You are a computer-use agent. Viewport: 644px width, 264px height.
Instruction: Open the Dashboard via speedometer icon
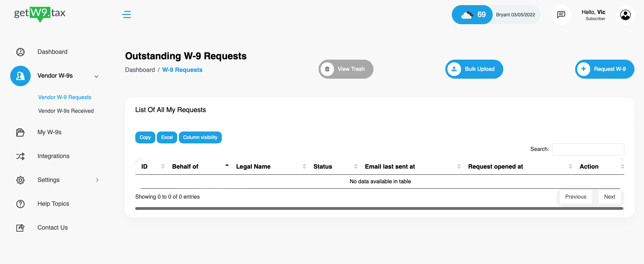pos(21,52)
